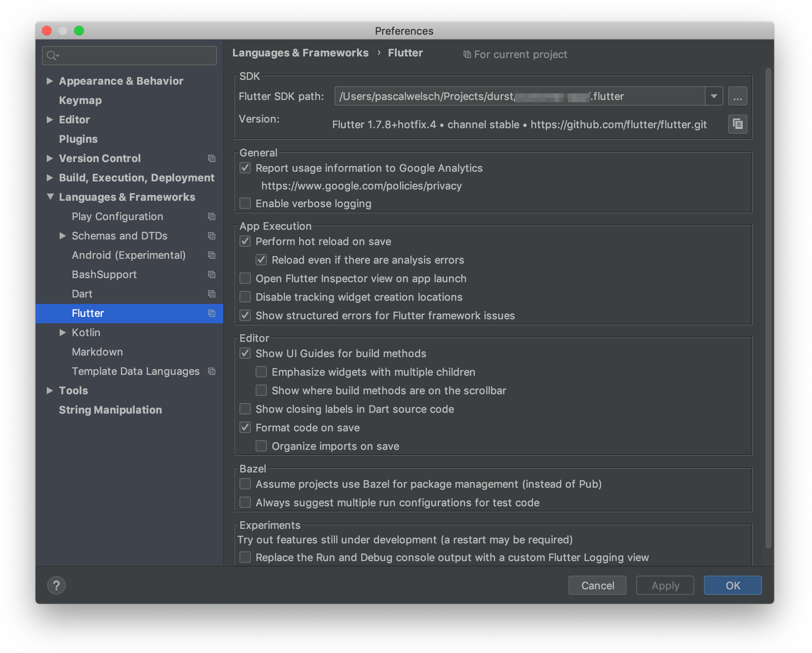Toggle Report usage information to Google Analytics

click(x=245, y=168)
